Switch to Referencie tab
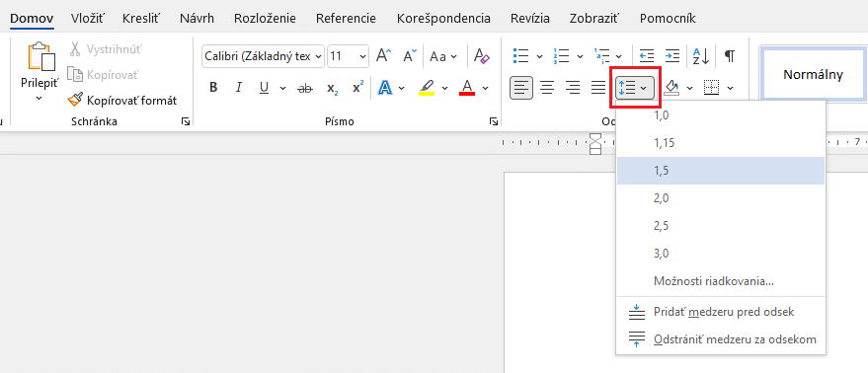Image resolution: width=868 pixels, height=373 pixels. point(346,19)
